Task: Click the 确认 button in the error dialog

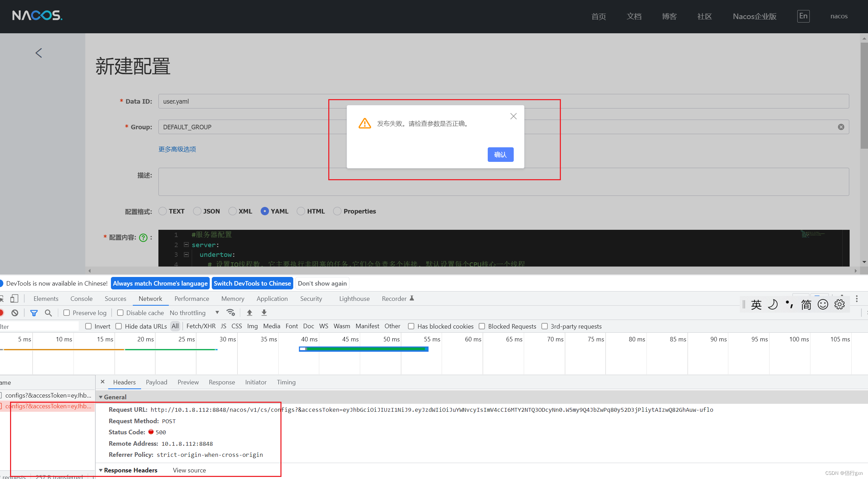Action: pos(500,155)
